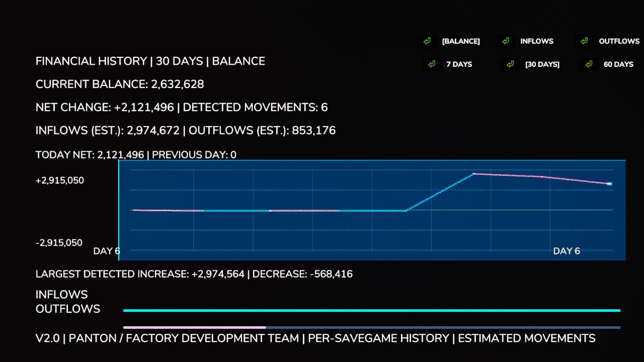Click the TODAY NET: 2,121,496 line
This screenshot has height=362, width=644.
point(136,155)
